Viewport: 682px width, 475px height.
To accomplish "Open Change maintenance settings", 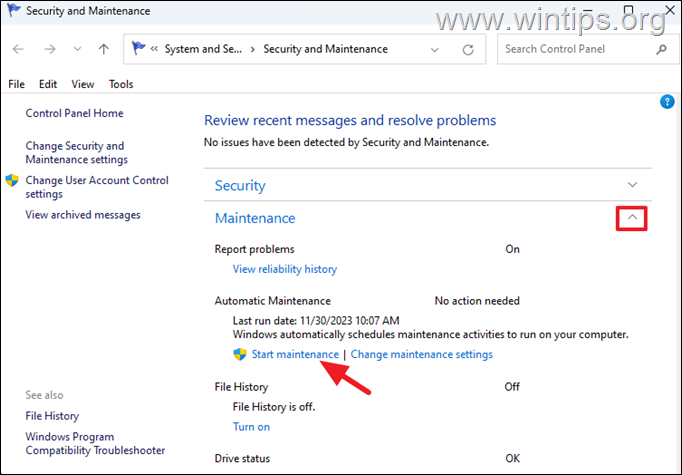I will [421, 355].
